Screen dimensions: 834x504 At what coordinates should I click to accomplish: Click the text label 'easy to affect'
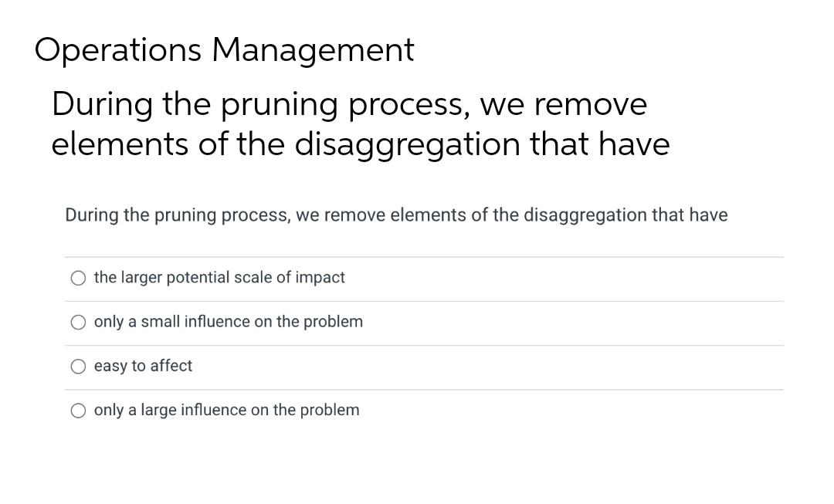(x=142, y=366)
